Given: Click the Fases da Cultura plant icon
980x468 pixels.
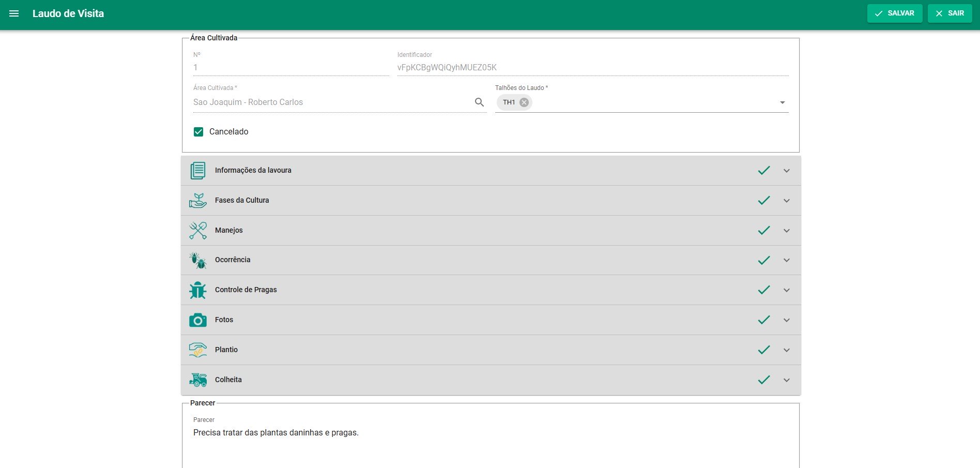Looking at the screenshot, I should tap(197, 201).
